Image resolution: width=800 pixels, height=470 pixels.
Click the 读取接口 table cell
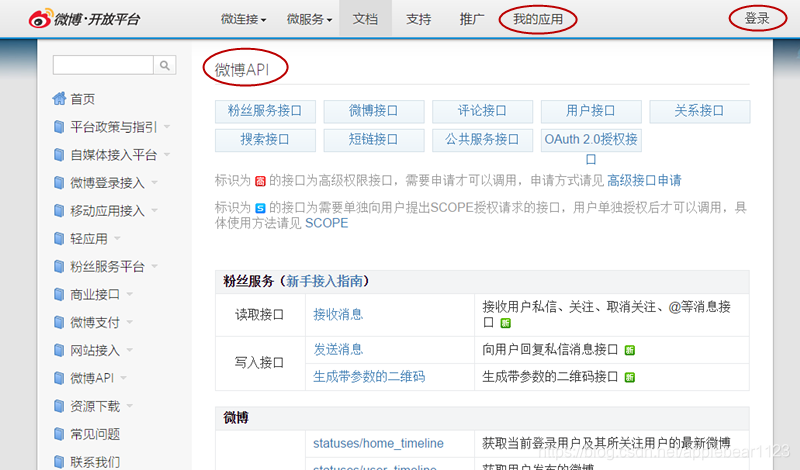point(260,315)
